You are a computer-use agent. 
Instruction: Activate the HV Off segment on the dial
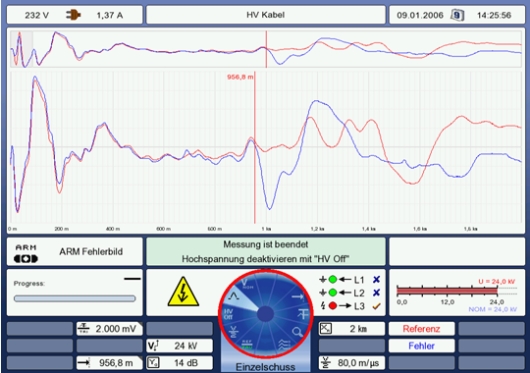click(x=228, y=314)
